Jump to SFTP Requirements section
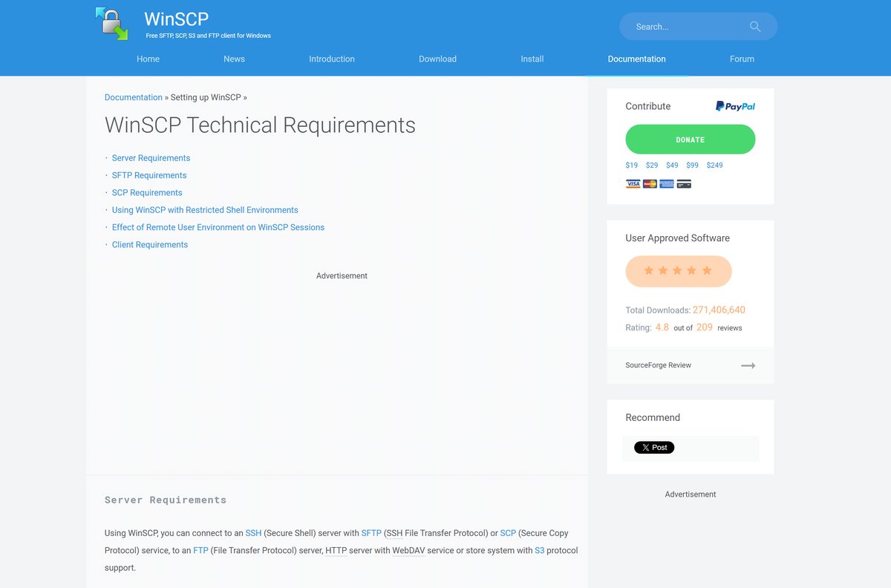 tap(149, 175)
